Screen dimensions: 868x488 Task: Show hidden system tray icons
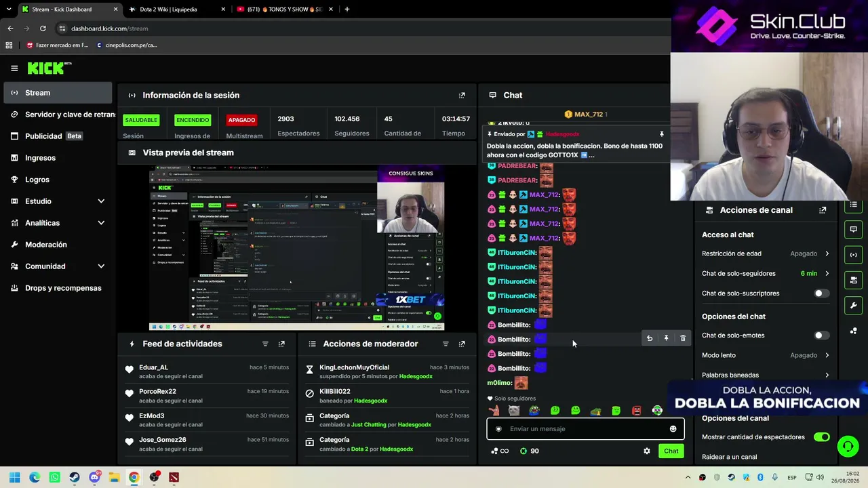click(x=688, y=478)
